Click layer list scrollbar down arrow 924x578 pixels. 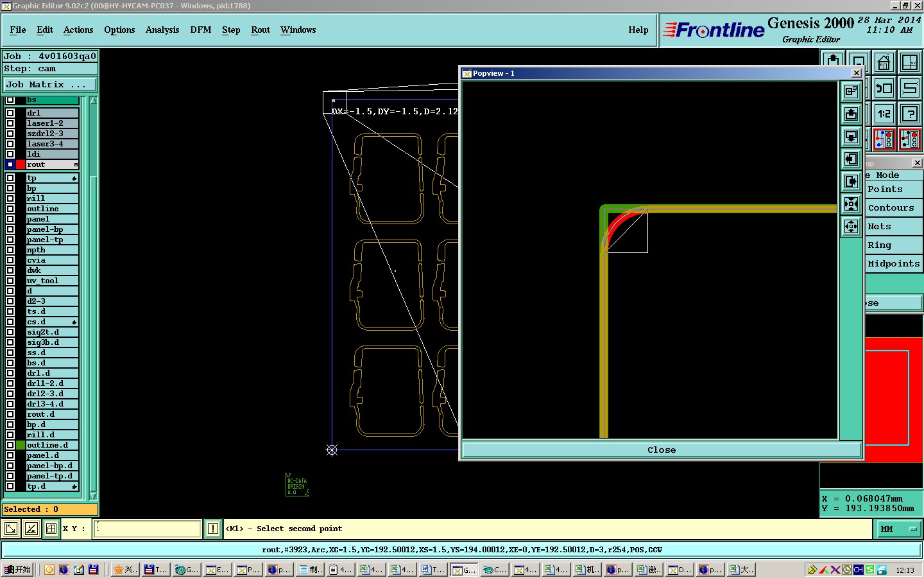click(93, 496)
